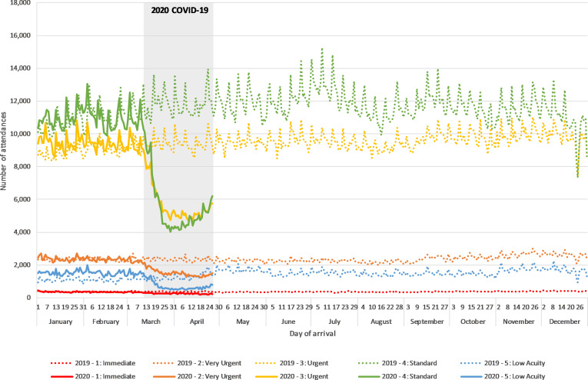Click the 'March' month label

151,322
